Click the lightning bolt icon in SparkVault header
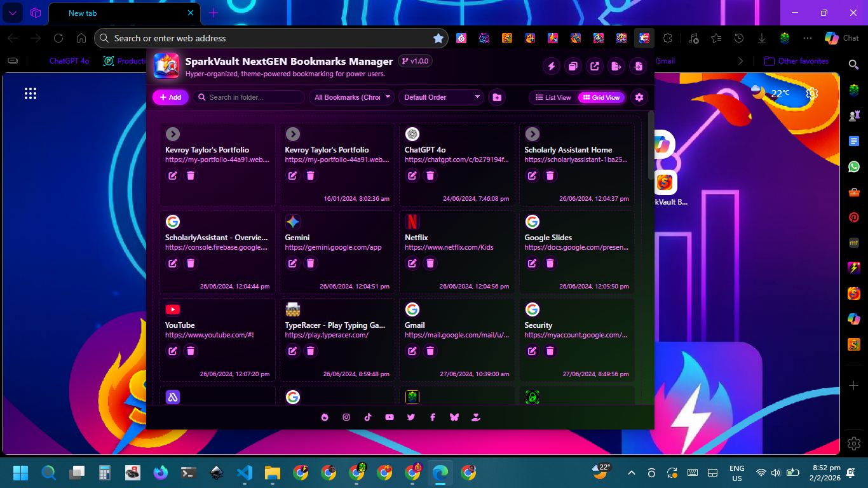The image size is (868, 488). pos(552,66)
